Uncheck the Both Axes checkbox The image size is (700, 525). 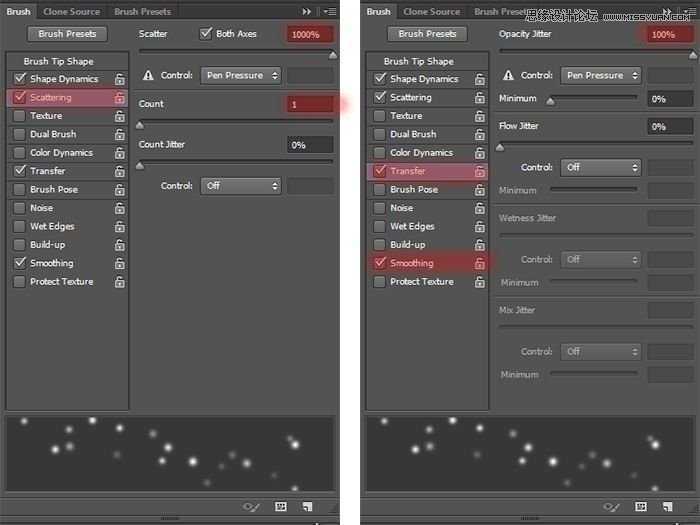pos(205,33)
